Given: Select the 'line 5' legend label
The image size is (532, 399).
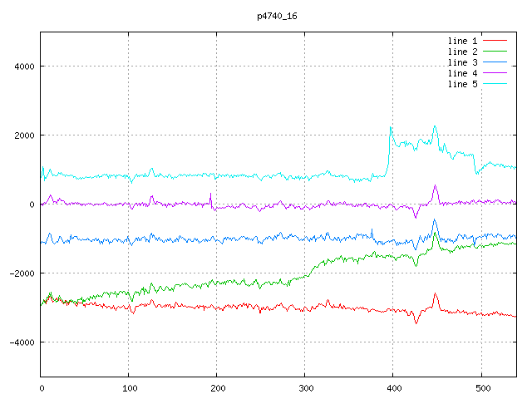Looking at the screenshot, I should (x=462, y=84).
